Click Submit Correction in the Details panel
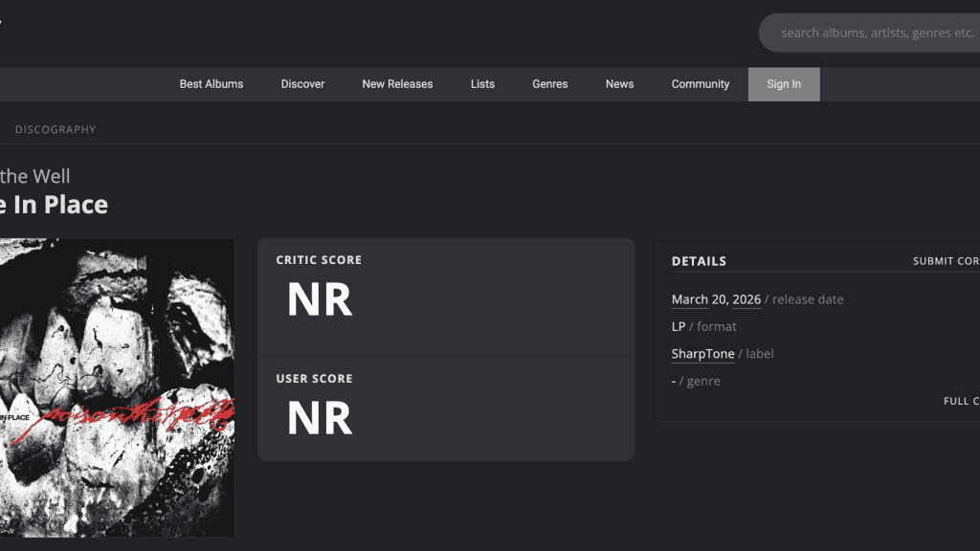The height and width of the screenshot is (551, 980). coord(946,261)
